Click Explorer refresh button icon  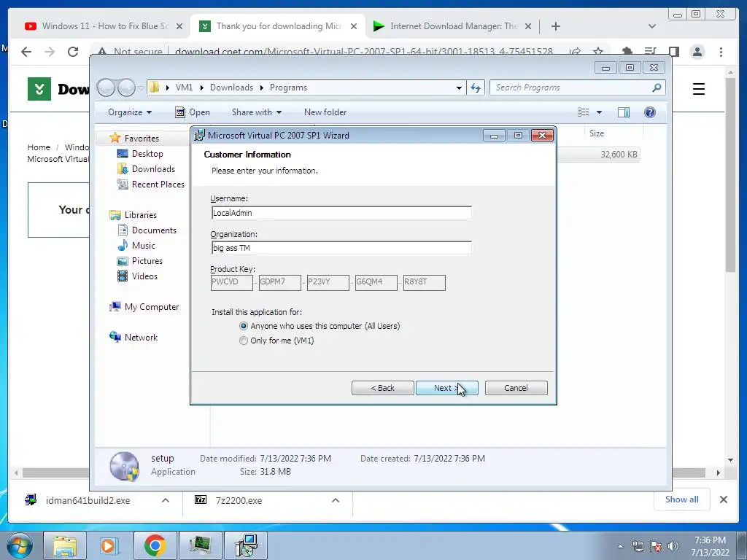point(476,87)
